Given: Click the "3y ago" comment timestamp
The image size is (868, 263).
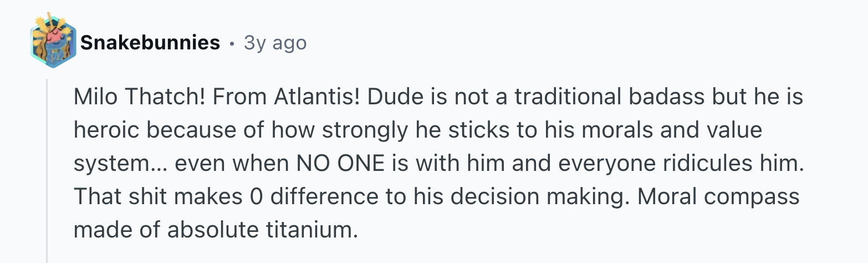Looking at the screenshot, I should point(275,43).
